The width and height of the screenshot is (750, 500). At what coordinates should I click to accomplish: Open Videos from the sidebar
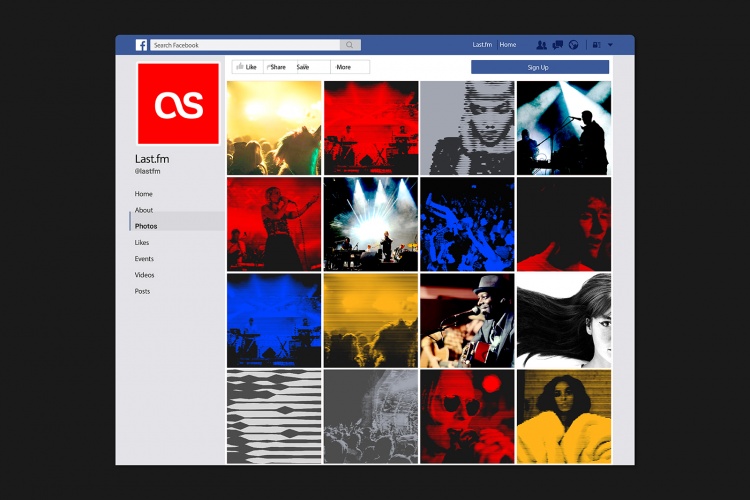pyautogui.click(x=144, y=275)
